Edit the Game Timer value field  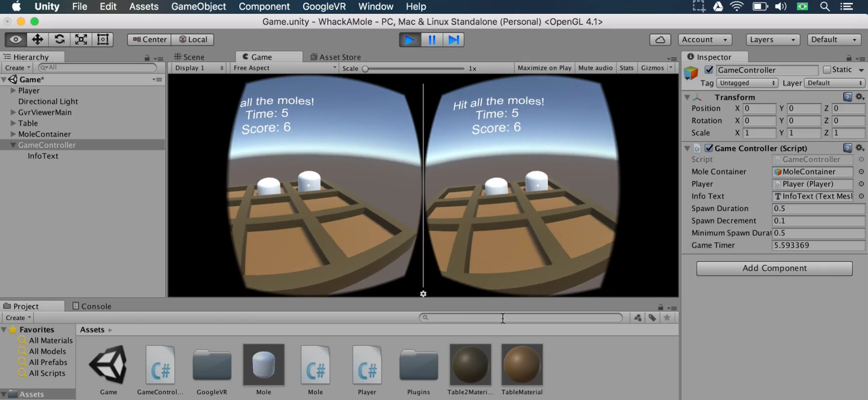(x=817, y=245)
